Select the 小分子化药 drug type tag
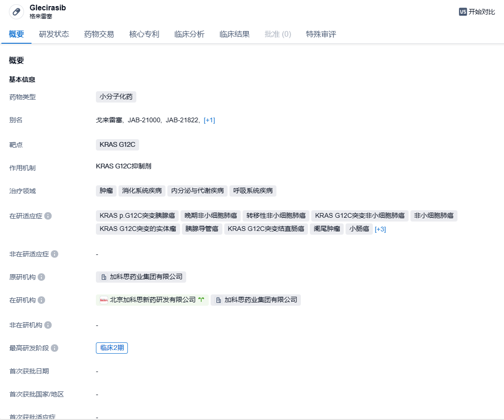The width and height of the screenshot is (504, 420). 116,97
